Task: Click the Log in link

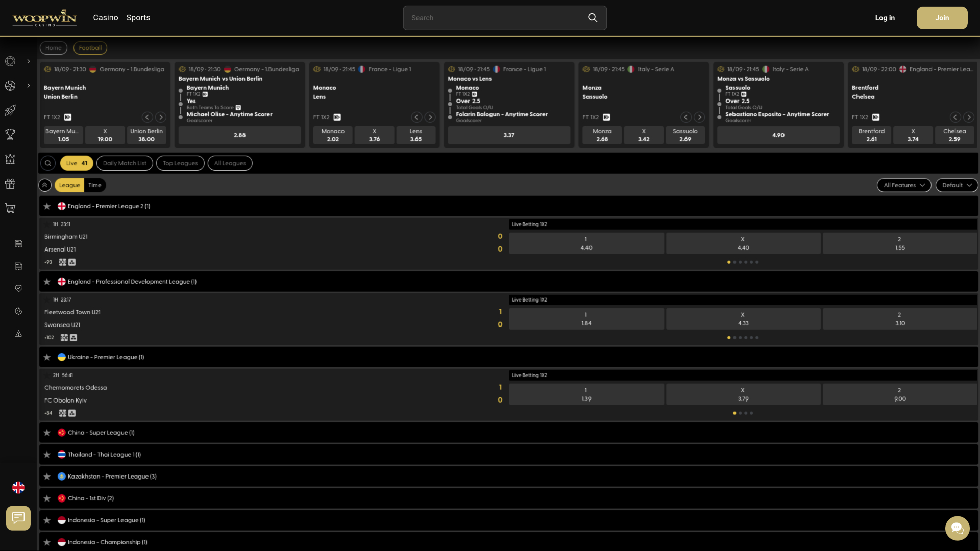Action: pyautogui.click(x=885, y=18)
